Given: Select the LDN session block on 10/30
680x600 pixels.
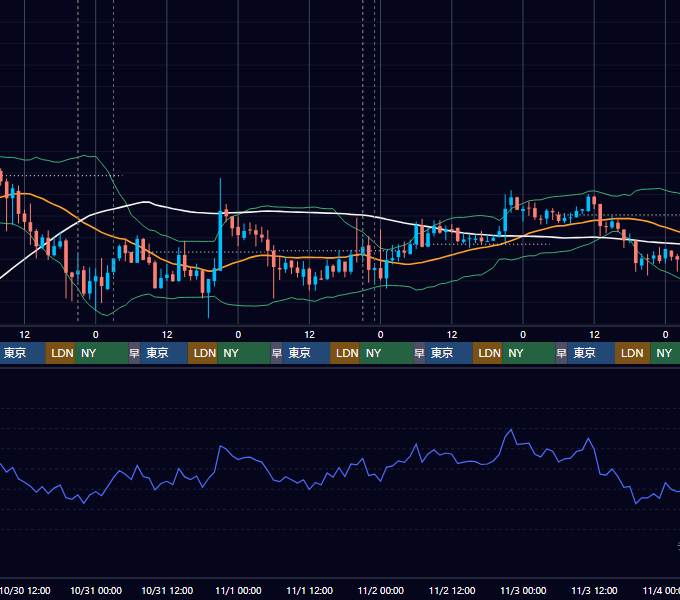Looking at the screenshot, I should [60, 353].
